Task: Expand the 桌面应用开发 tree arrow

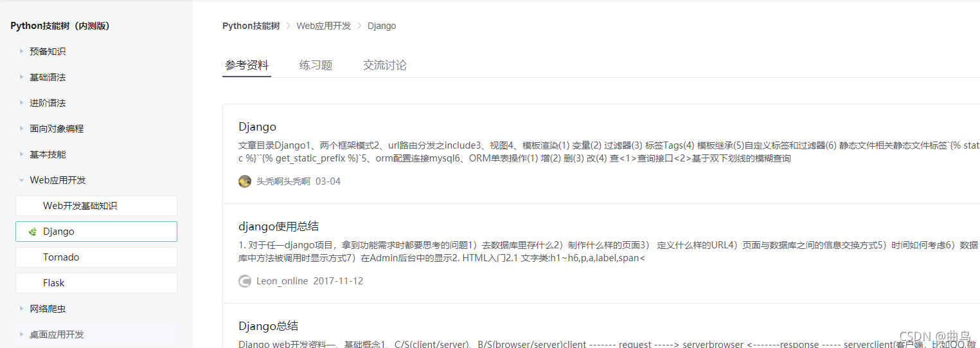Action: (22, 334)
